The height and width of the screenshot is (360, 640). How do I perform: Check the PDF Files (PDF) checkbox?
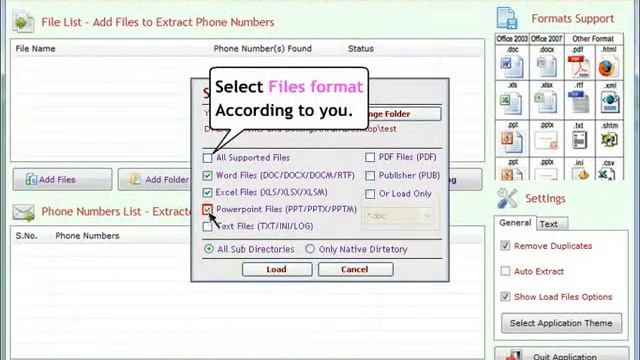[x=370, y=157]
